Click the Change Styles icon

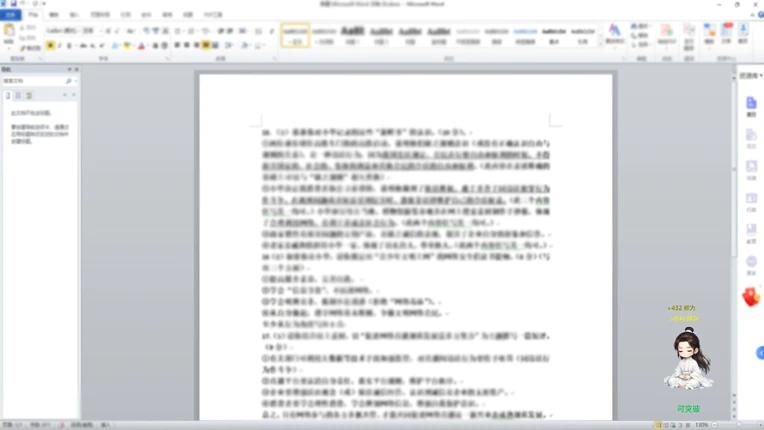(614, 33)
